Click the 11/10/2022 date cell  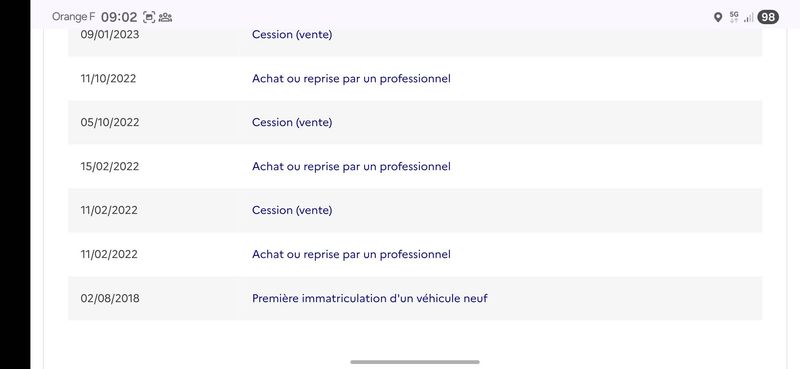pos(108,79)
